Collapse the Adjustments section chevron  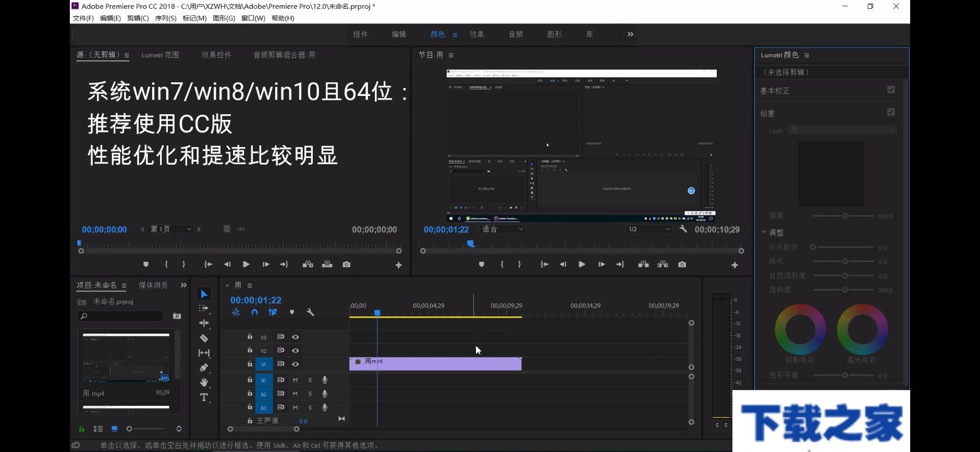764,232
